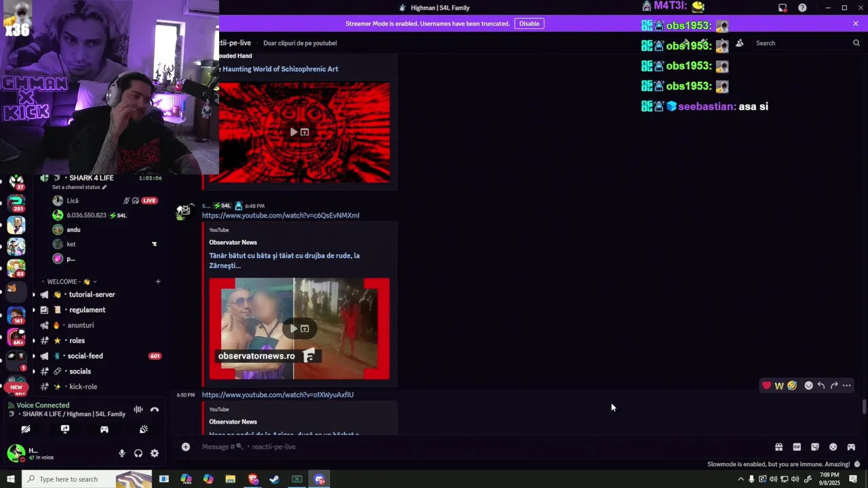Click chat scrollbar thumb

click(x=864, y=407)
